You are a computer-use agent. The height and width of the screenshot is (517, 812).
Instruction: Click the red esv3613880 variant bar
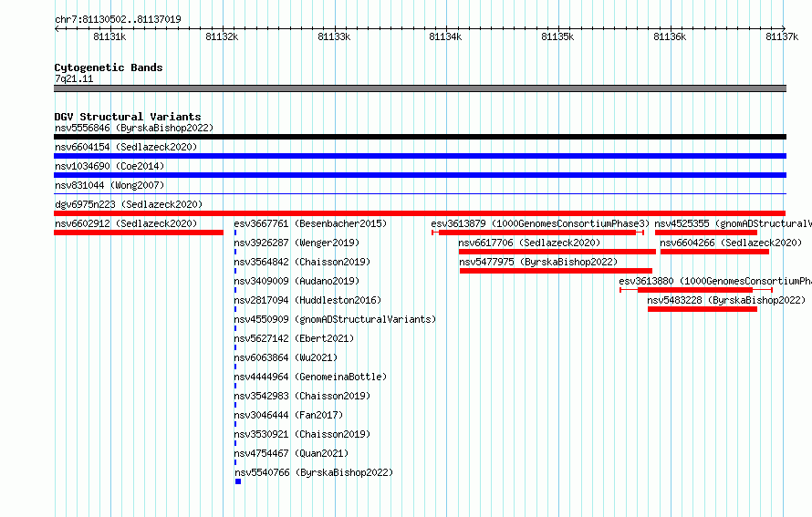point(695,290)
